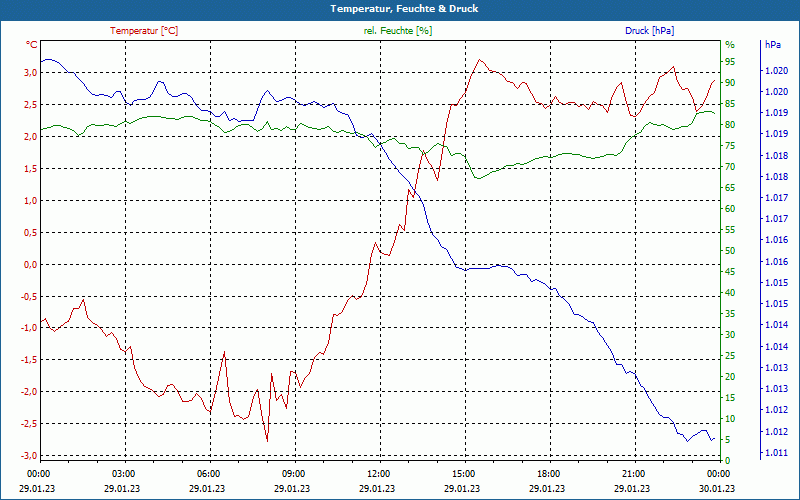Click the '06:00' time axis label

[208, 473]
